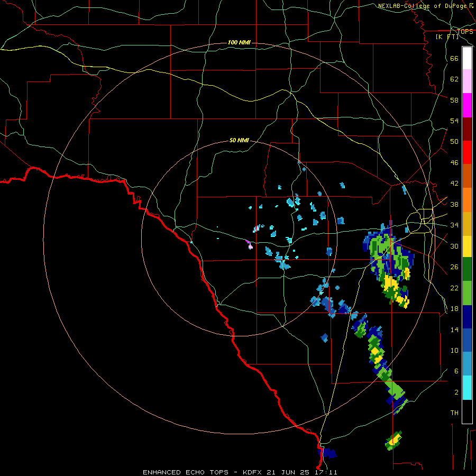Click the "17:11" time stamp

click(x=326, y=472)
